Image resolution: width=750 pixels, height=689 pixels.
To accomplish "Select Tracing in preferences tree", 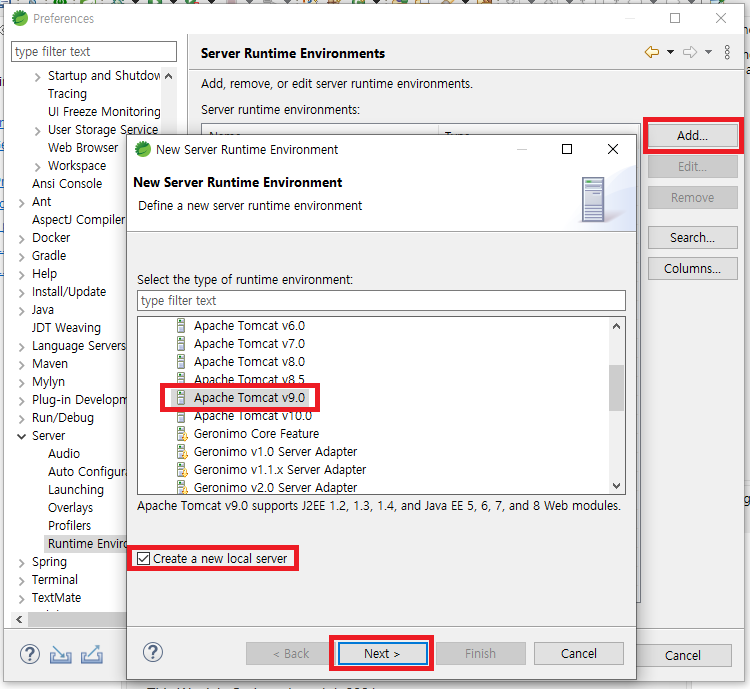I will tap(67, 93).
